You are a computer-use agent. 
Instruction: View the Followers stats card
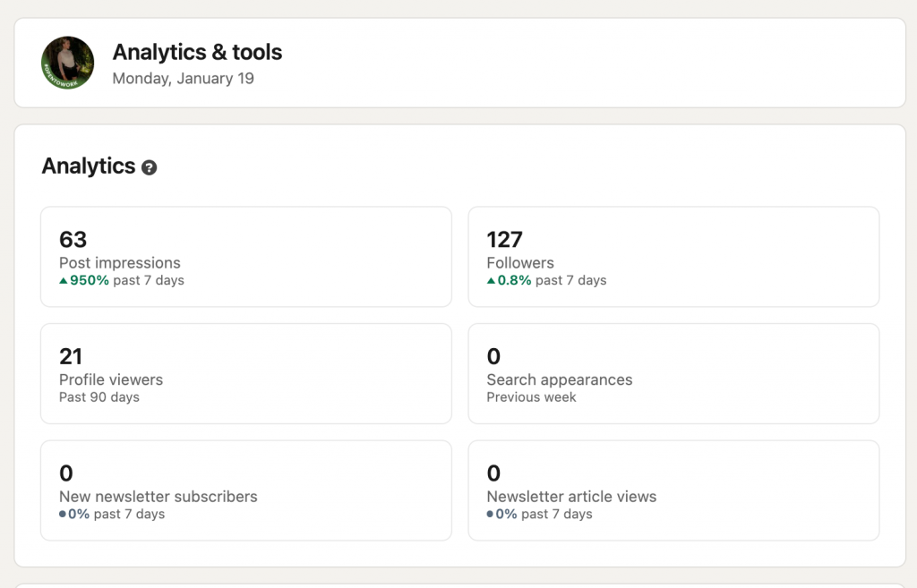pos(673,256)
